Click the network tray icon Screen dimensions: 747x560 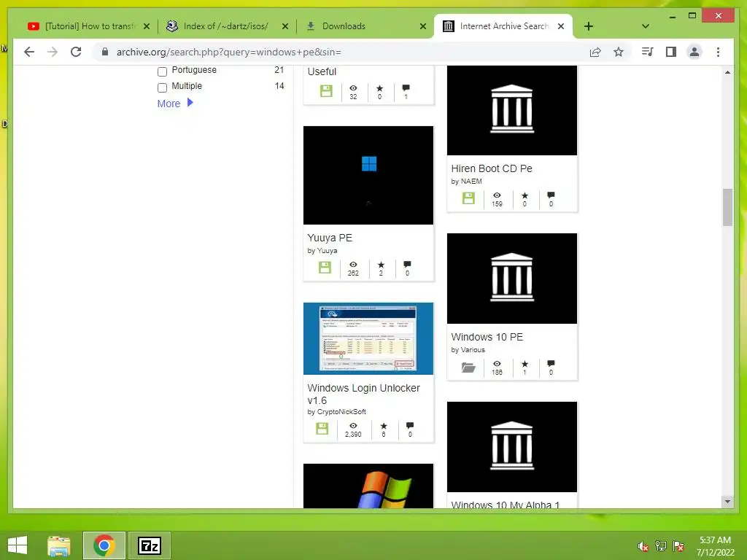click(x=661, y=546)
